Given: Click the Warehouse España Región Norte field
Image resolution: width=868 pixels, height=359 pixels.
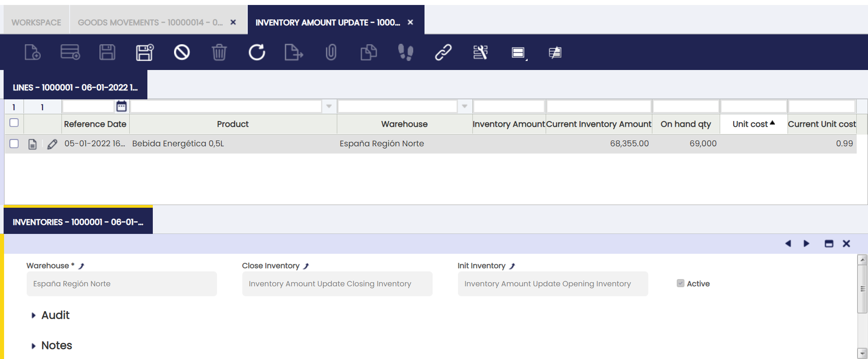Looking at the screenshot, I should point(122,284).
